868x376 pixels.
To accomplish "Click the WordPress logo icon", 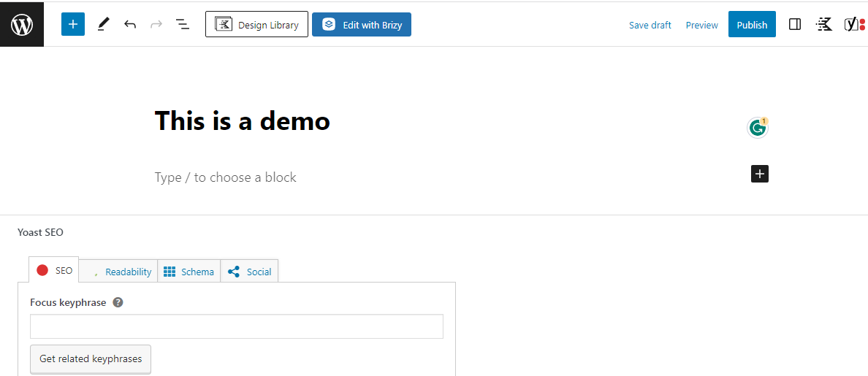I will tap(22, 25).
